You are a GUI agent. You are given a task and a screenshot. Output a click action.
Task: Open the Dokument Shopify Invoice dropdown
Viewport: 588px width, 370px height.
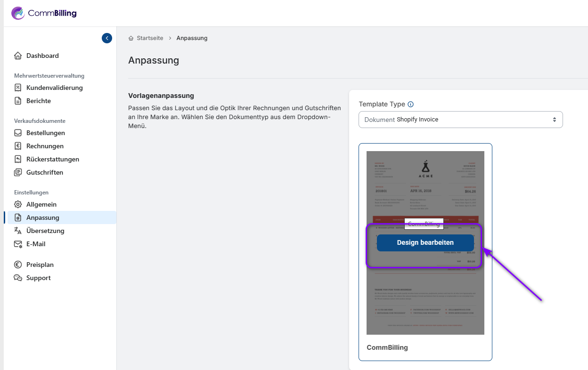(x=460, y=120)
